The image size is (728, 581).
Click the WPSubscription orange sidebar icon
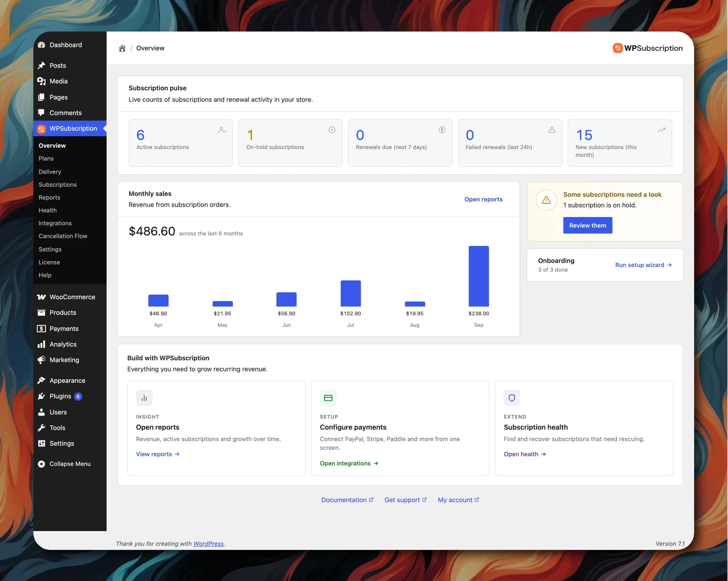tap(42, 129)
